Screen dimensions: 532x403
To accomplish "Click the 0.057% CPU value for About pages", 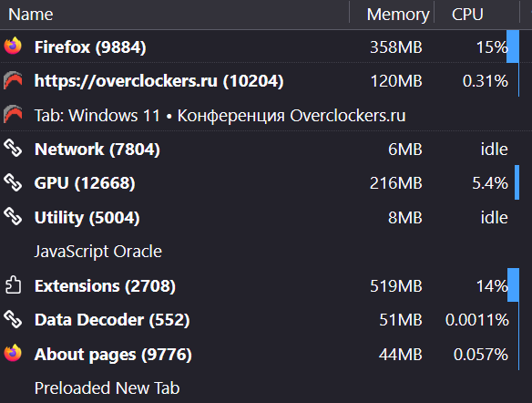I will [481, 355].
